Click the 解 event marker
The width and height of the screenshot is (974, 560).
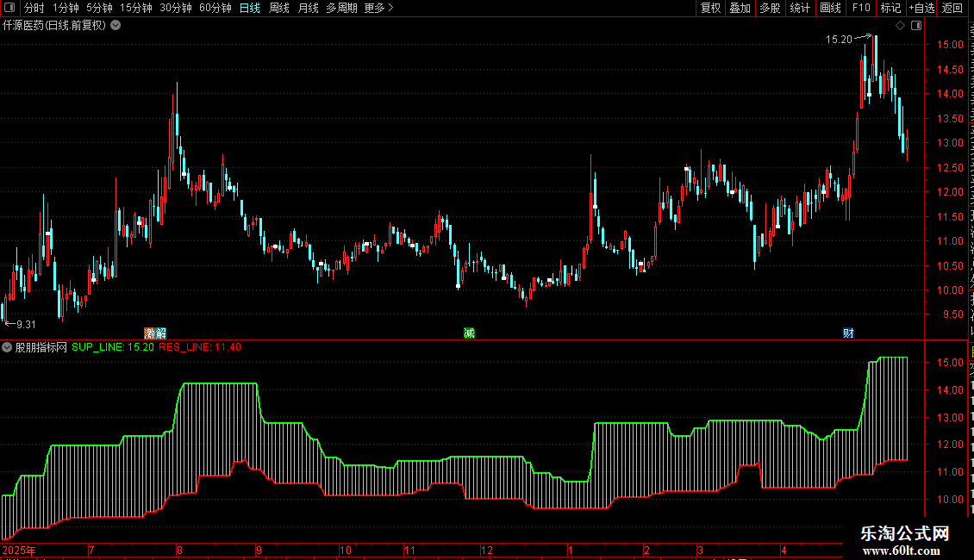(160, 333)
